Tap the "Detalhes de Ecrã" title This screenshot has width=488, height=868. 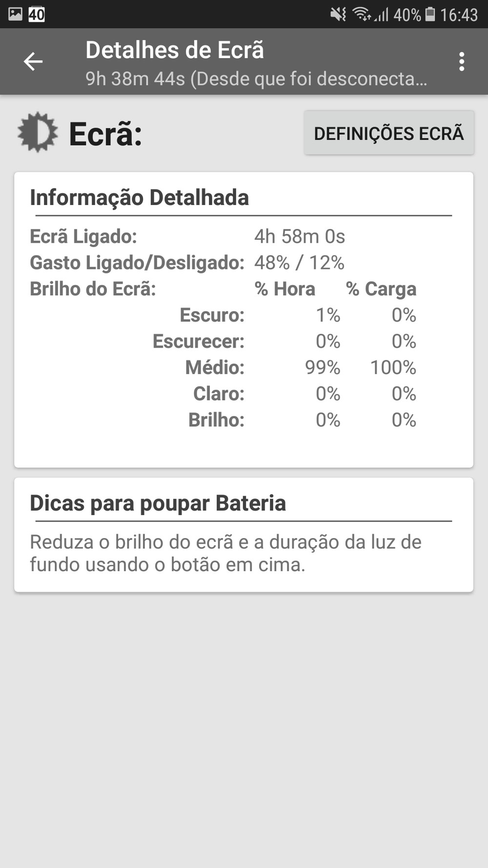click(175, 50)
